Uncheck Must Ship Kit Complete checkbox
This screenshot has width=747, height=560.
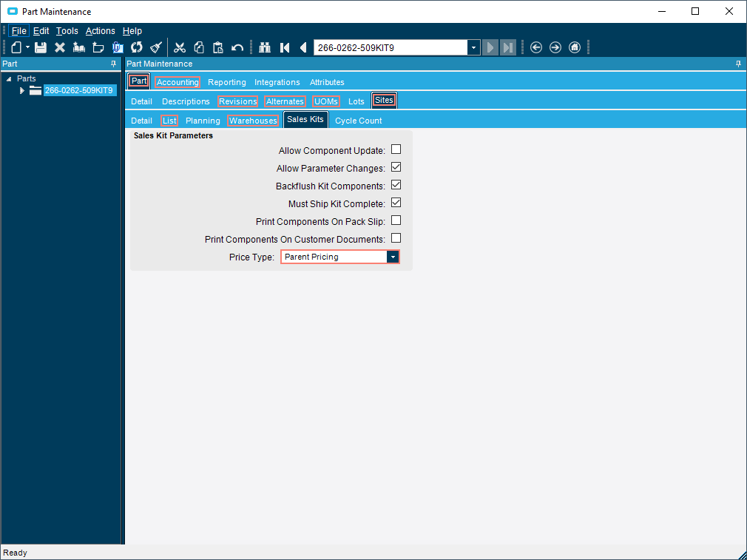[x=396, y=203]
